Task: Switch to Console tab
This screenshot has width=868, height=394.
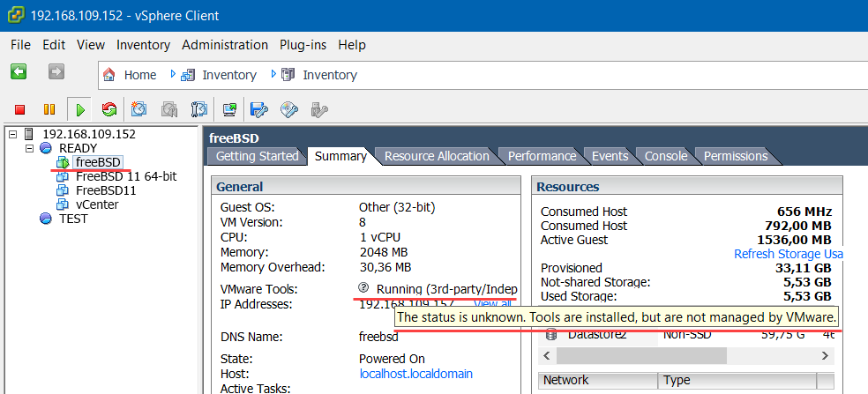Action: (666, 157)
